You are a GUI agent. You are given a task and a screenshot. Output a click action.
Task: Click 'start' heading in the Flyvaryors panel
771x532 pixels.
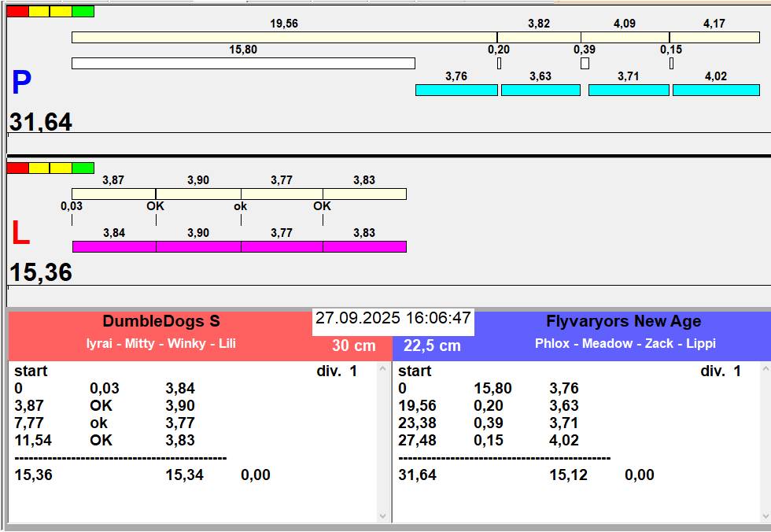click(x=415, y=371)
